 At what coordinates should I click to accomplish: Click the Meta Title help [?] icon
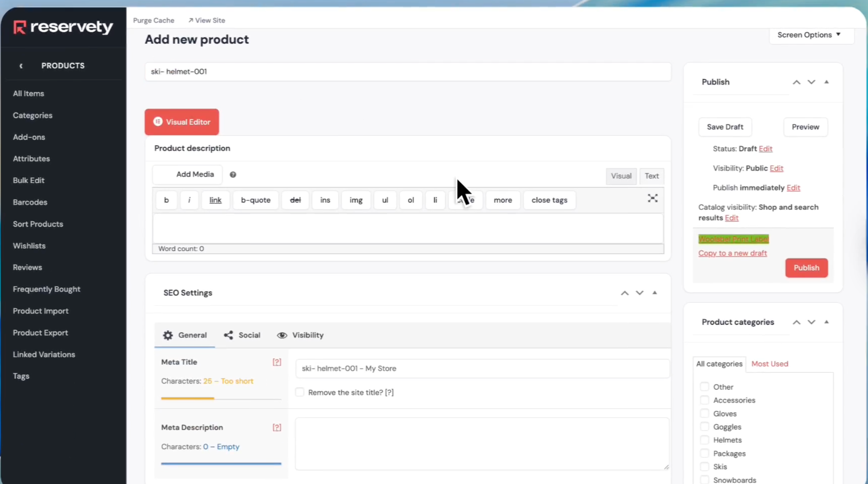coord(277,362)
